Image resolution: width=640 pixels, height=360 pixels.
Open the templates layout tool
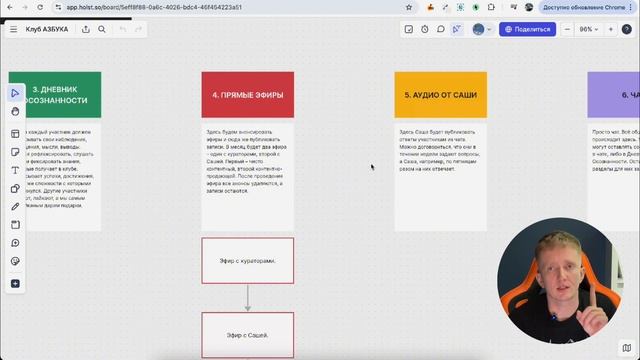click(x=15, y=134)
